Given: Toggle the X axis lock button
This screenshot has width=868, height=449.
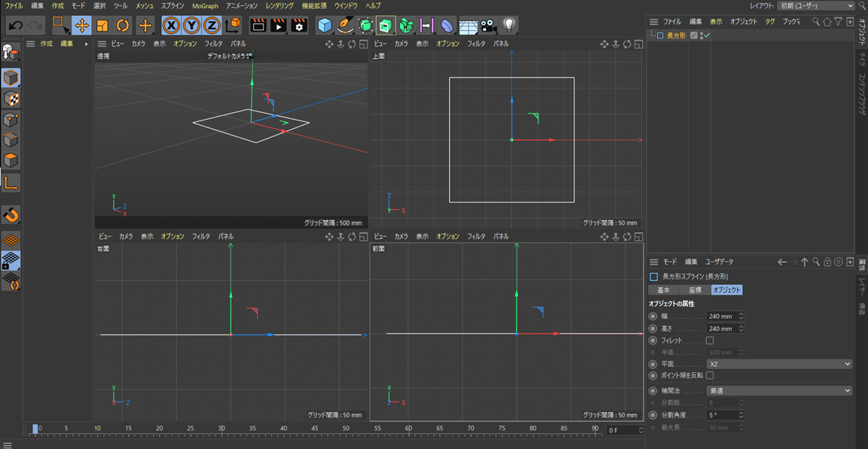Looking at the screenshot, I should click(172, 26).
